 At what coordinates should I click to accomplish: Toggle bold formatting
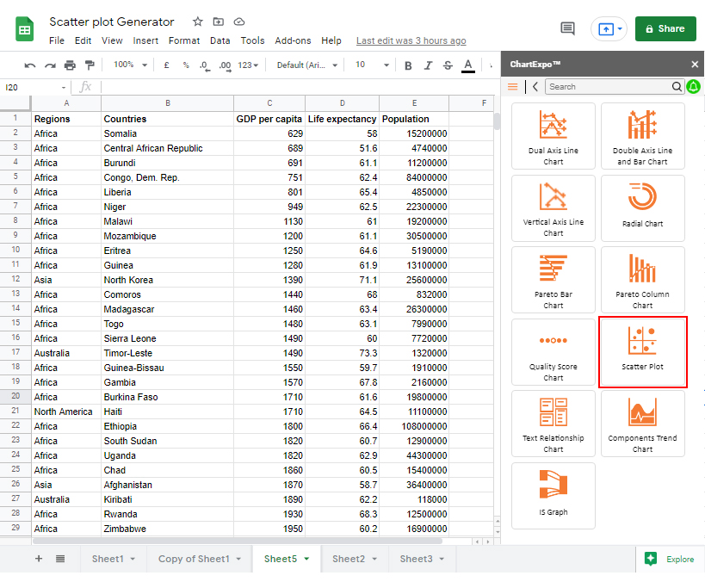click(x=408, y=65)
